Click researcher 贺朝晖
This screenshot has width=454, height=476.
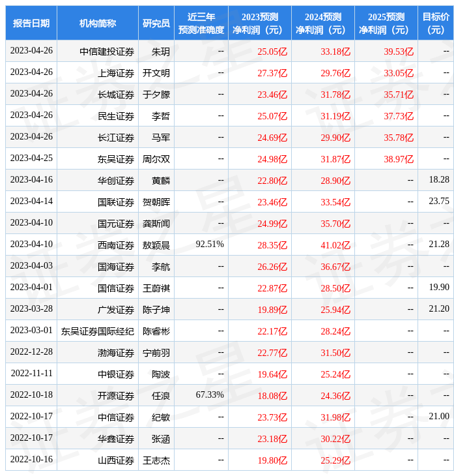(x=156, y=202)
